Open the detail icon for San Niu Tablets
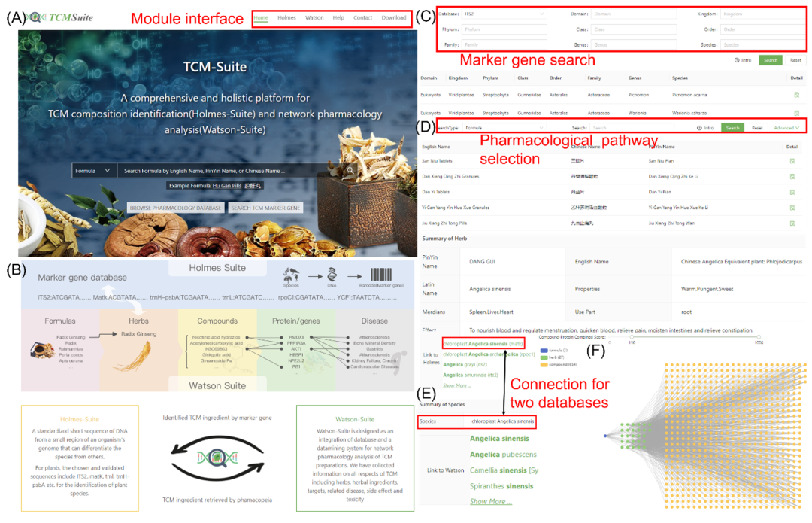 click(792, 161)
